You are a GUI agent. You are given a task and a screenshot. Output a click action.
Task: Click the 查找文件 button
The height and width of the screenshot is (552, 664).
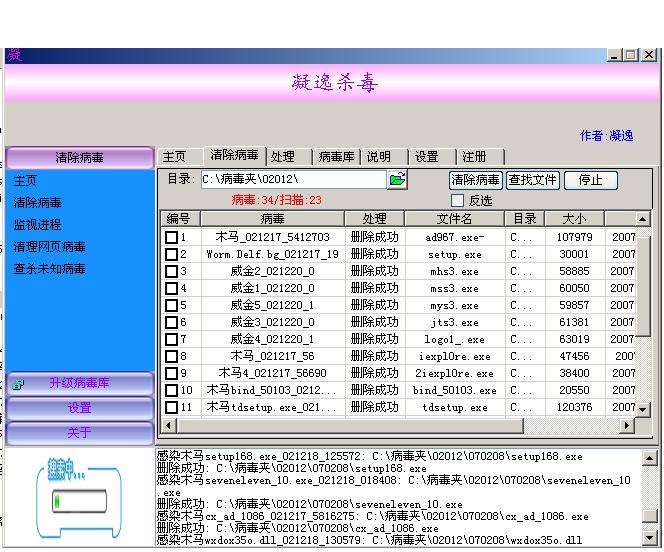pyautogui.click(x=533, y=180)
